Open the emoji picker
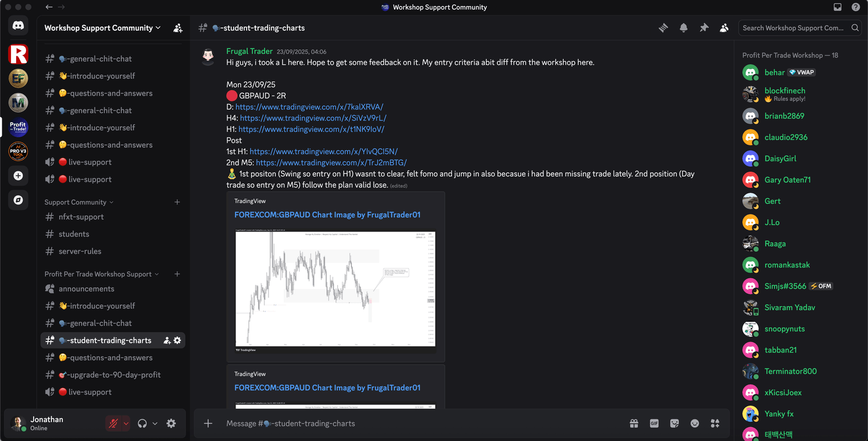 pos(694,424)
